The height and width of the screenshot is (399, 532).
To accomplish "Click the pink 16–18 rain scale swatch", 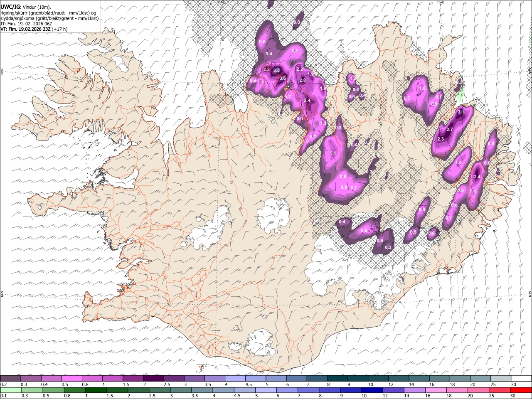I will (436, 390).
